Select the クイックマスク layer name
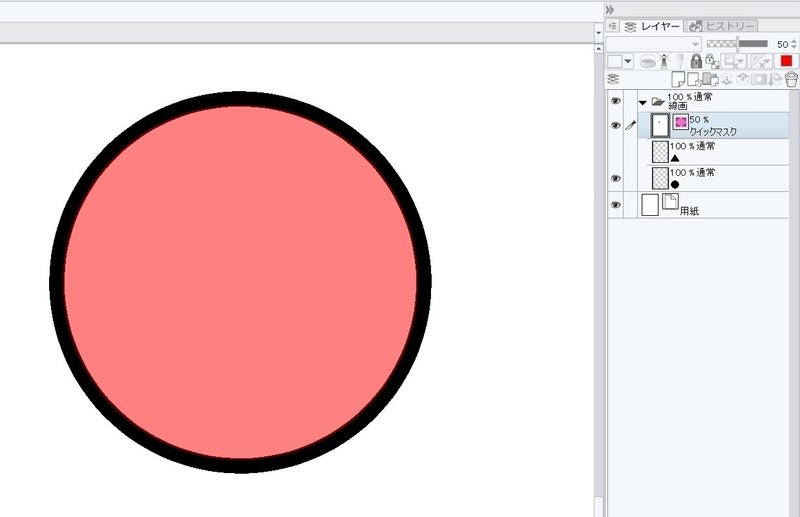 coord(713,132)
